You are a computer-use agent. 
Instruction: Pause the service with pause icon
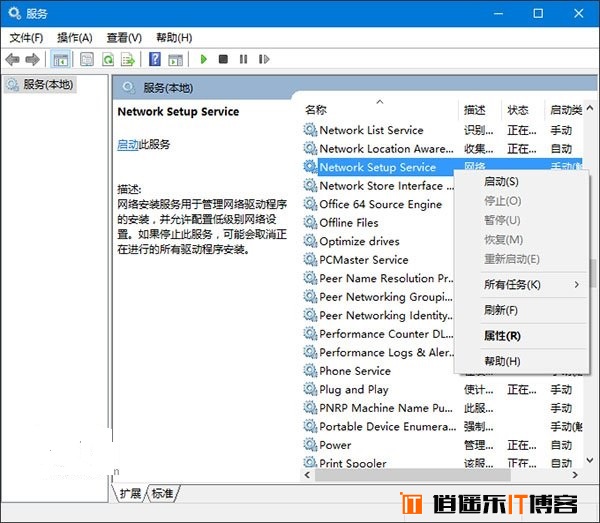click(x=243, y=59)
